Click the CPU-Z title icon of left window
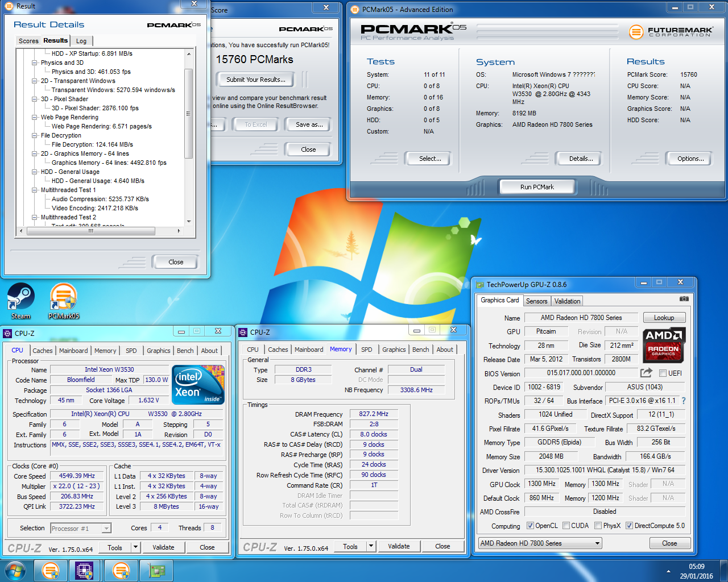The width and height of the screenshot is (728, 582). pyautogui.click(x=7, y=334)
